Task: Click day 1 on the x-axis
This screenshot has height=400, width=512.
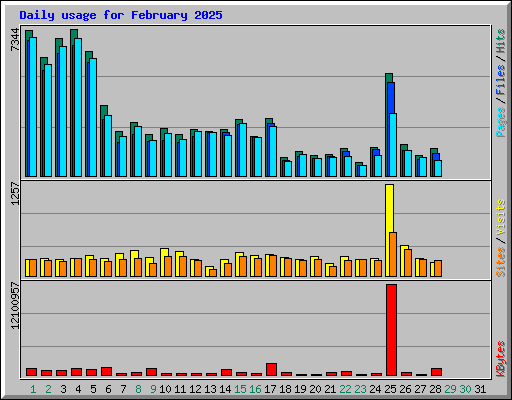Action: coord(33,389)
